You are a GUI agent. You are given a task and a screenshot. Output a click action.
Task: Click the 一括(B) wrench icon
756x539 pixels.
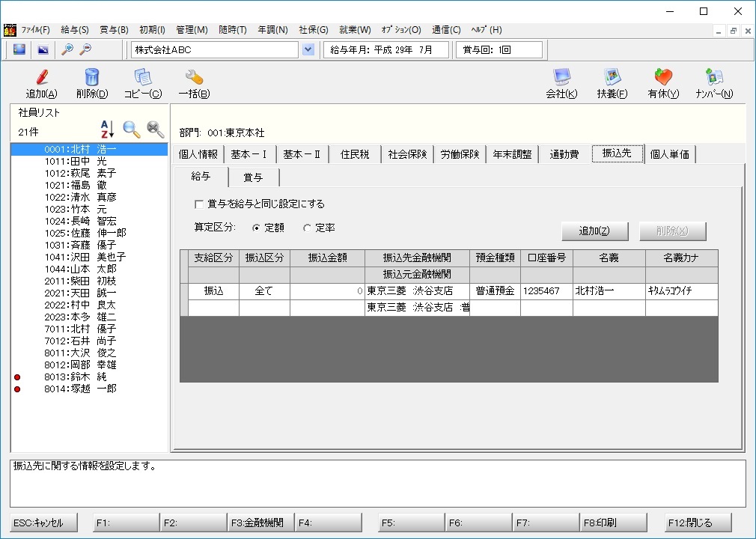194,77
